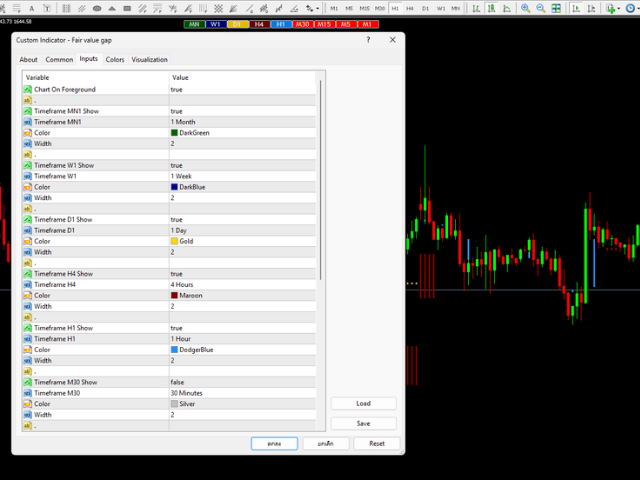This screenshot has height=480, width=640.
Task: Select the triangle drawing tool
Action: point(112,9)
